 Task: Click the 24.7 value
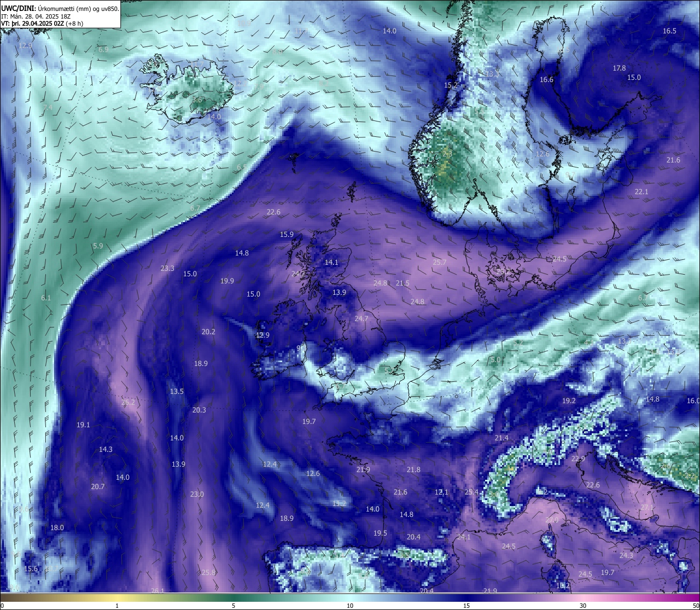[x=361, y=318]
